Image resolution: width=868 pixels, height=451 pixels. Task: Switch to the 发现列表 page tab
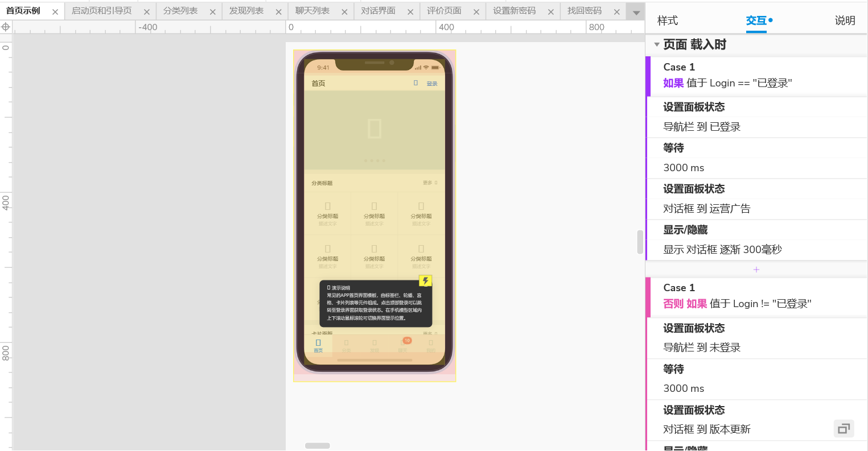click(246, 11)
